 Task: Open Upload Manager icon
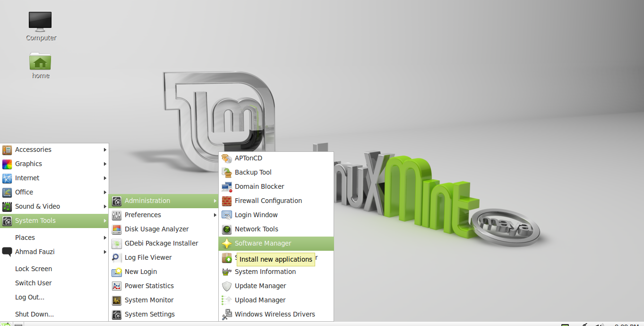pyautogui.click(x=227, y=300)
